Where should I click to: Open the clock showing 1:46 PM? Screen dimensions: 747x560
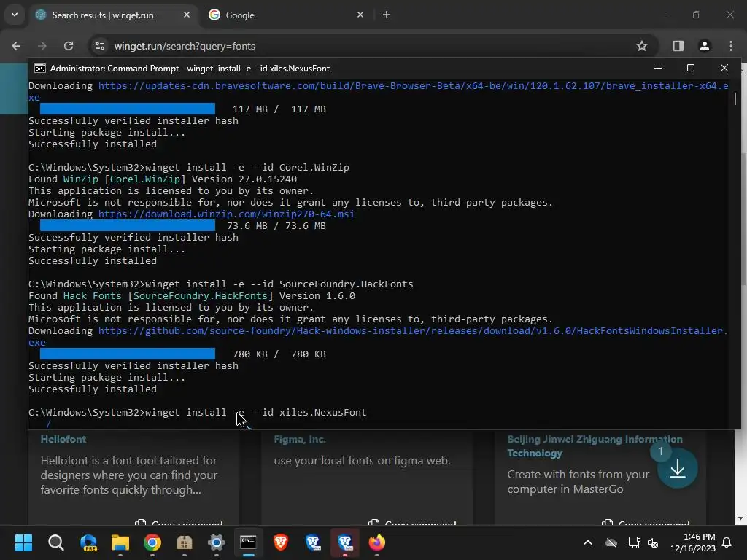(693, 542)
